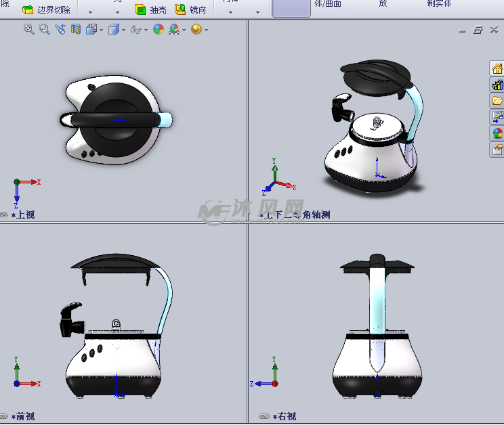Click the Edit Appearance color ball icon
Screen dimensions: 504x425
[159, 30]
